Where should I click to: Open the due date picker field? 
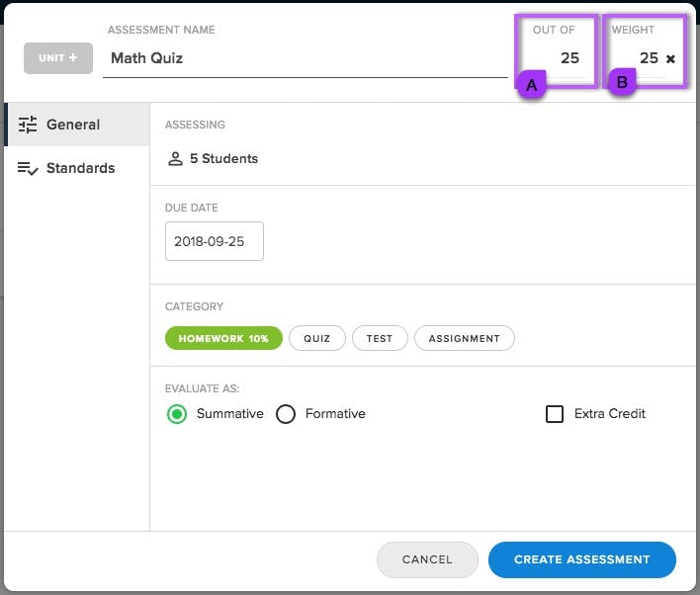(x=215, y=241)
